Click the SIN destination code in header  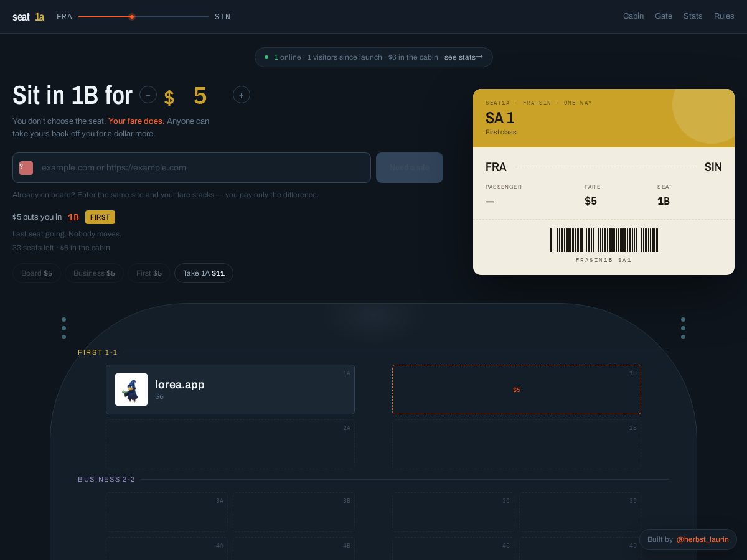(x=223, y=17)
